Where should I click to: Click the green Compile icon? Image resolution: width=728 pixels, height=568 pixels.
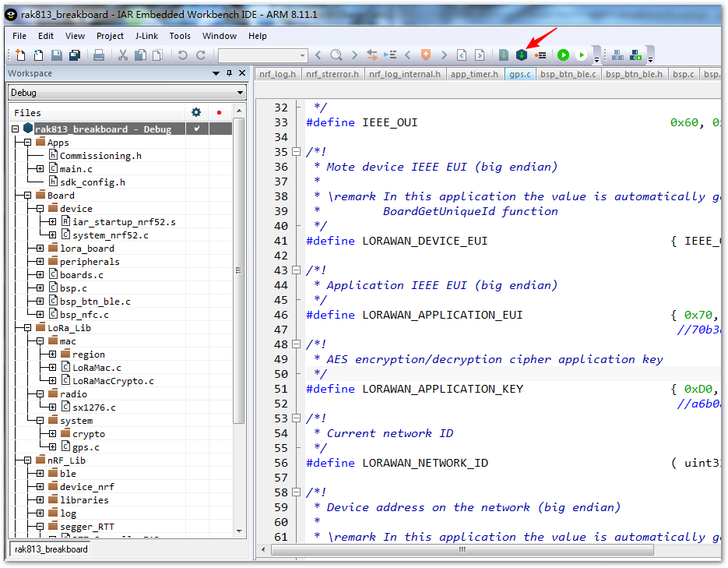(503, 55)
